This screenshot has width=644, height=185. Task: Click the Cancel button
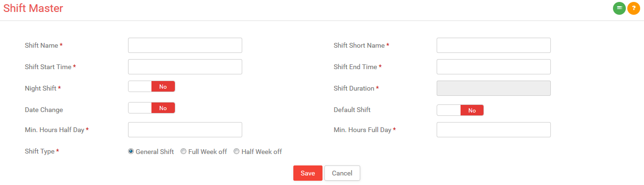(x=342, y=173)
